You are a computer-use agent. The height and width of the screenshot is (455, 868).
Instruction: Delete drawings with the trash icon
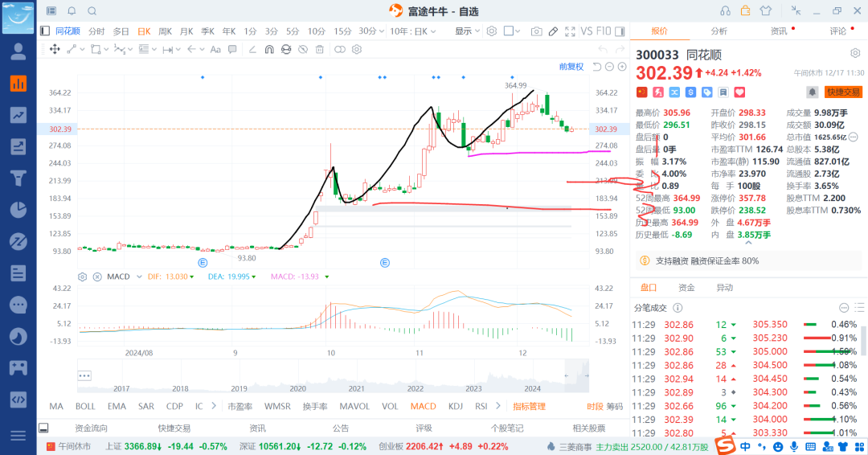pos(320,49)
